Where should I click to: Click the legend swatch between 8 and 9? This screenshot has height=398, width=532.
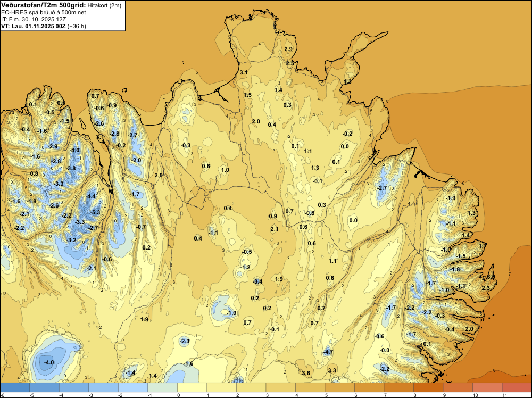pyautogui.click(x=428, y=387)
